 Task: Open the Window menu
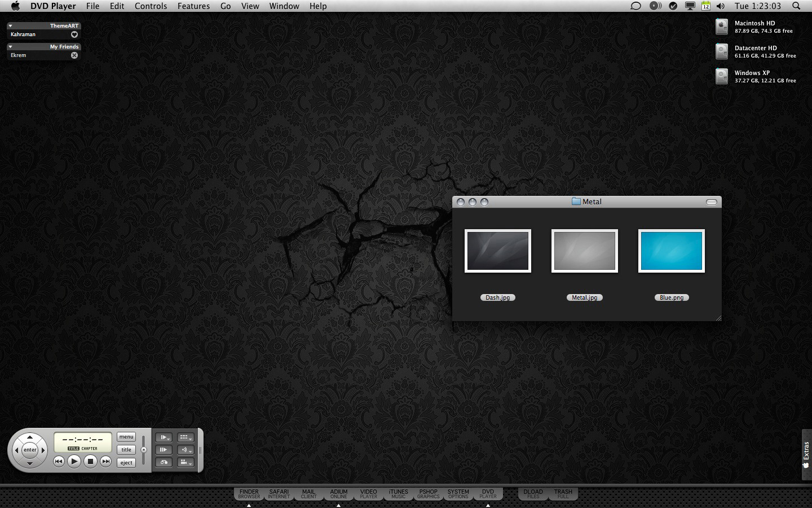pos(284,6)
